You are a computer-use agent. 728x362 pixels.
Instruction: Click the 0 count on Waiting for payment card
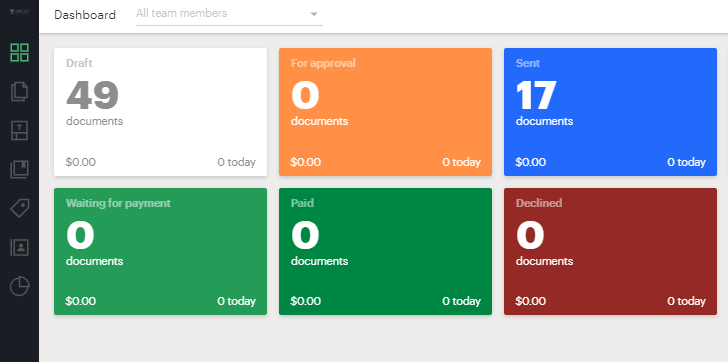(x=80, y=235)
